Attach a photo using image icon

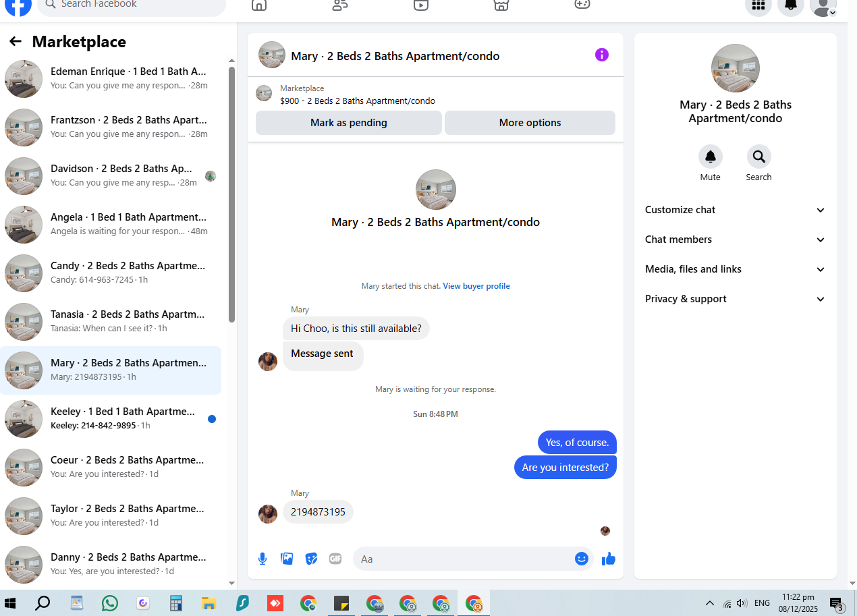(x=287, y=559)
